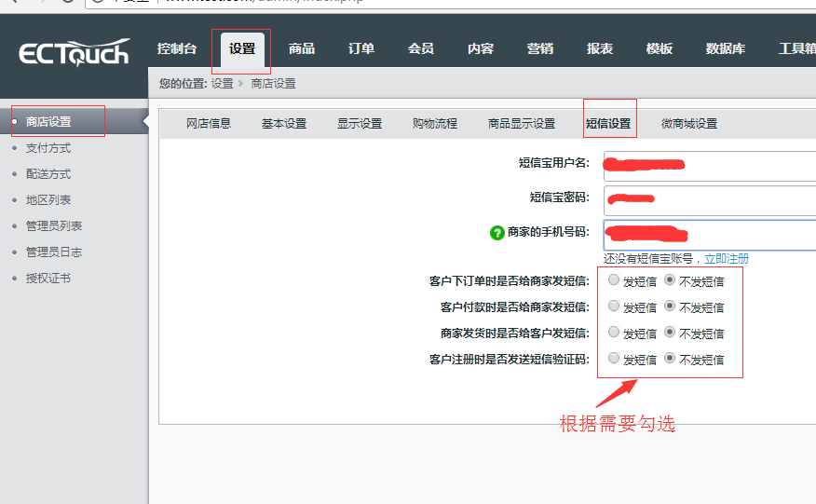Open the 微商城设置 tab
Viewport: 816px width, 504px height.
689,124
